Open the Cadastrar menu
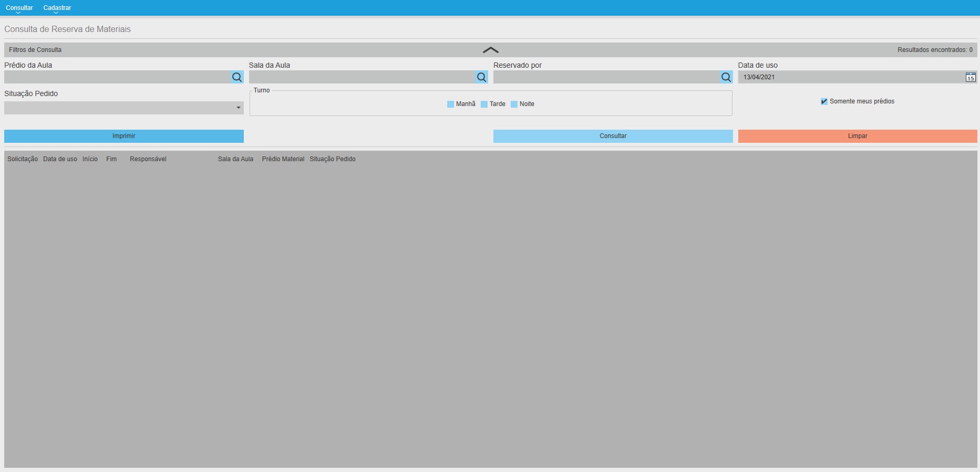This screenshot has height=472, width=980. point(57,8)
